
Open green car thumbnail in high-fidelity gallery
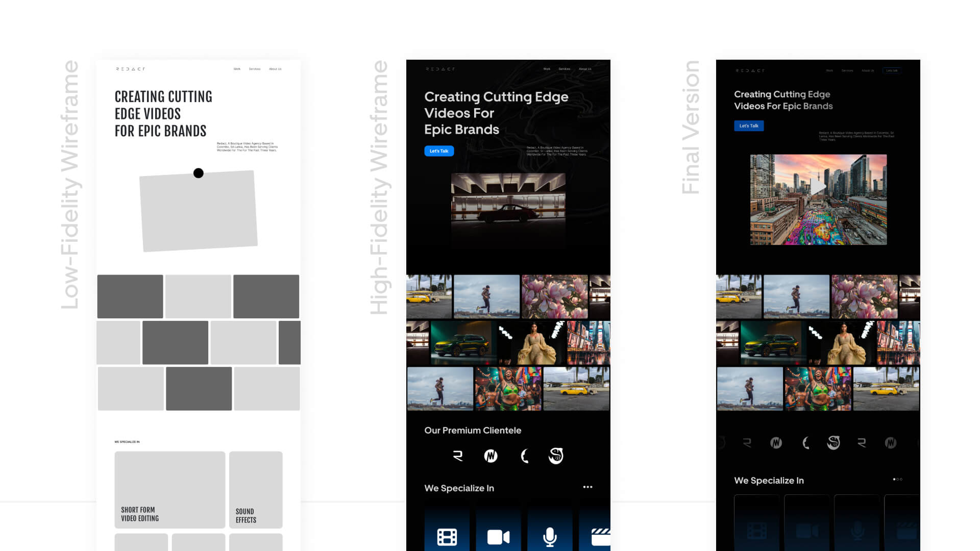pyautogui.click(x=462, y=342)
